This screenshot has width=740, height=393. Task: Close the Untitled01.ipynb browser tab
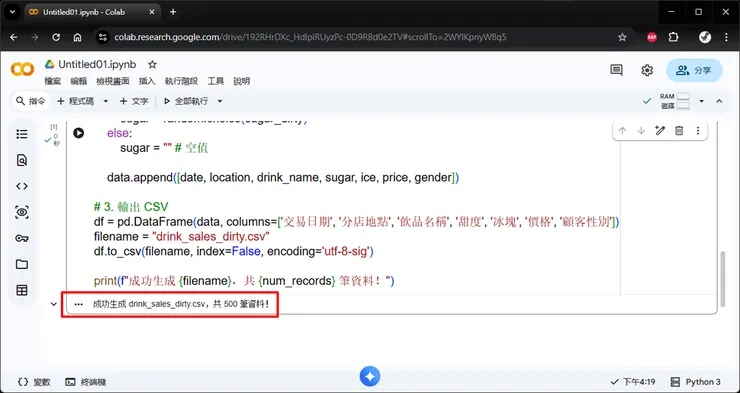(x=151, y=12)
